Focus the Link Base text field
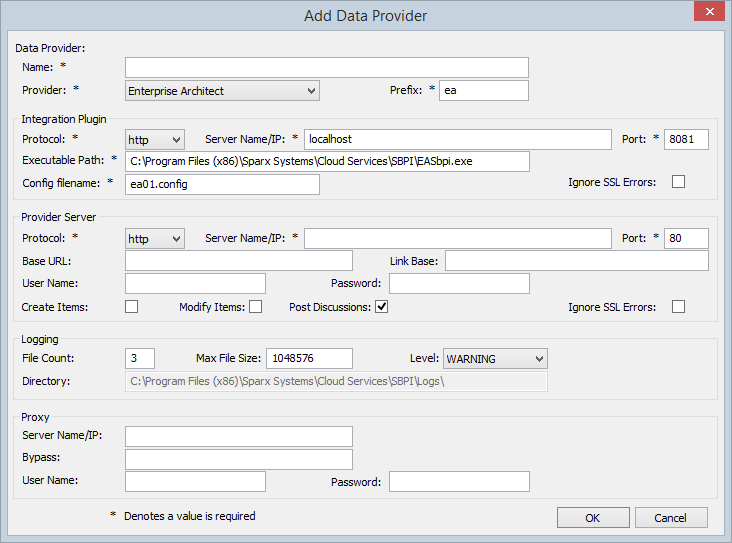Image resolution: width=732 pixels, height=543 pixels. point(577,261)
